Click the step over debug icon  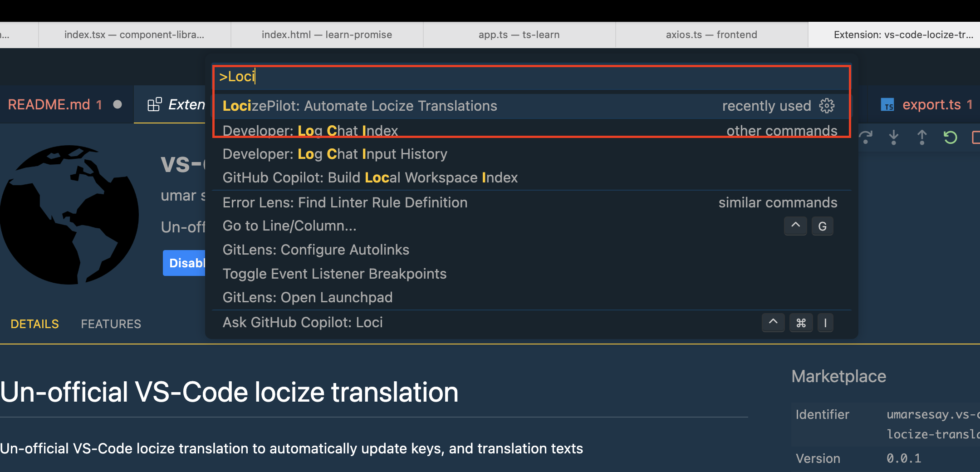(866, 137)
